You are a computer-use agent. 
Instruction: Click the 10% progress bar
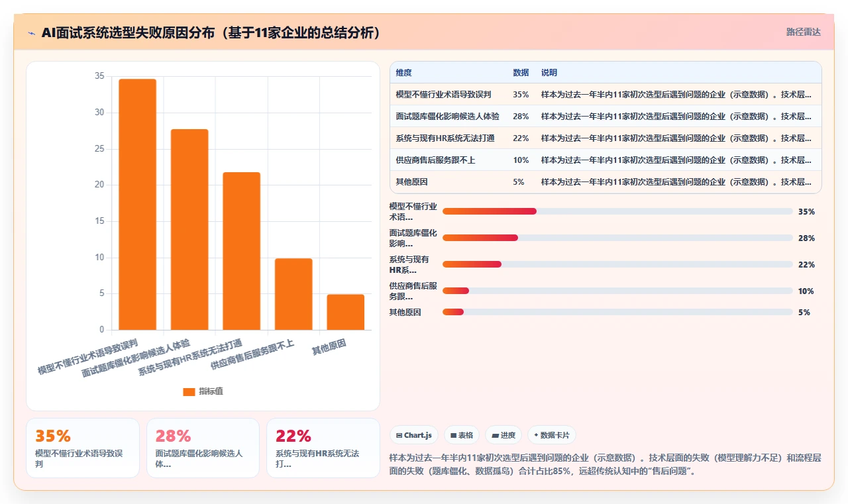coord(617,291)
